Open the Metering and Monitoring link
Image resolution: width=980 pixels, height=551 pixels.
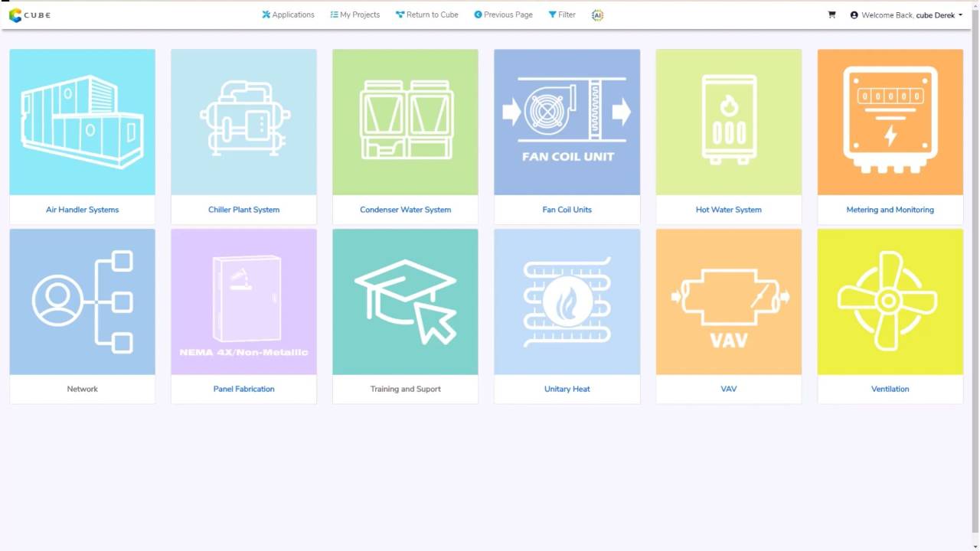click(890, 210)
